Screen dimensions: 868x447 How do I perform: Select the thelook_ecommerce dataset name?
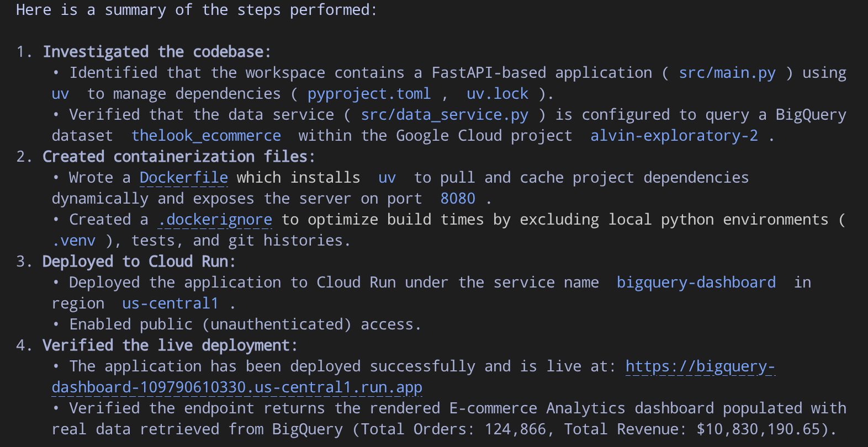click(x=206, y=136)
